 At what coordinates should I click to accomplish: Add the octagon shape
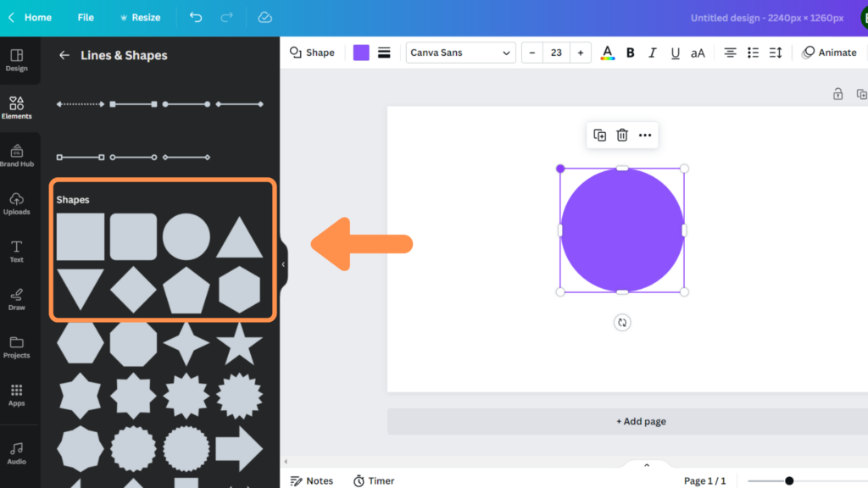pyautogui.click(x=133, y=343)
